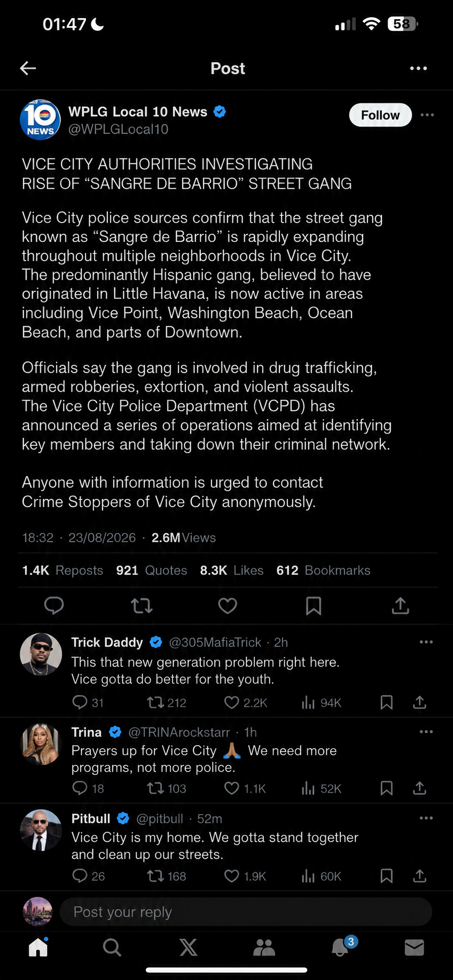Repost the WPLG main post
453x980 pixels.
coord(142,605)
